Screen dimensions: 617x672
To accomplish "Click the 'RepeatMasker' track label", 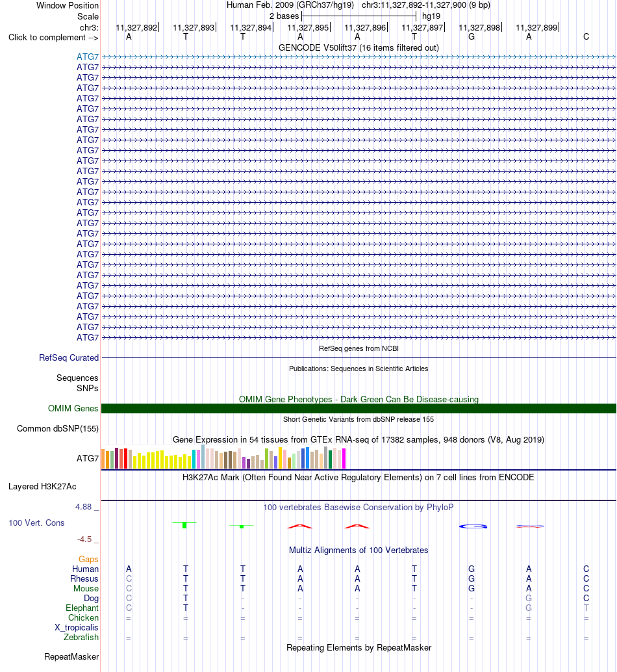I will [x=71, y=656].
